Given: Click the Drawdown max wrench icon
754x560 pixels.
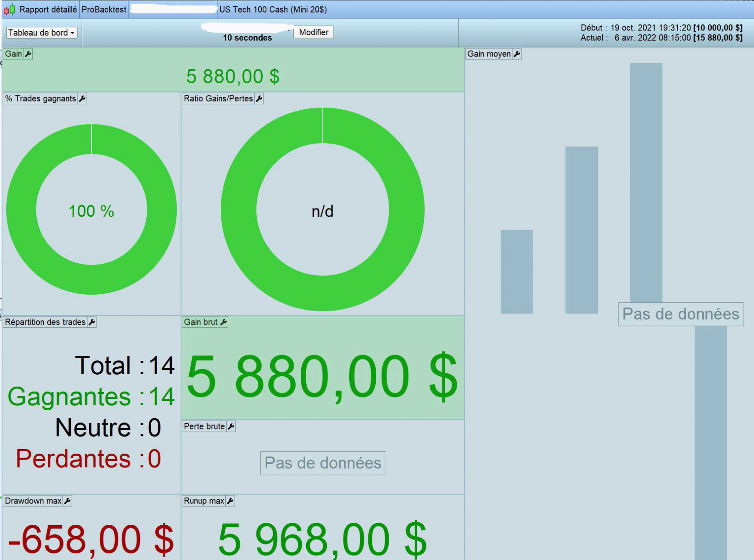Looking at the screenshot, I should click(67, 501).
